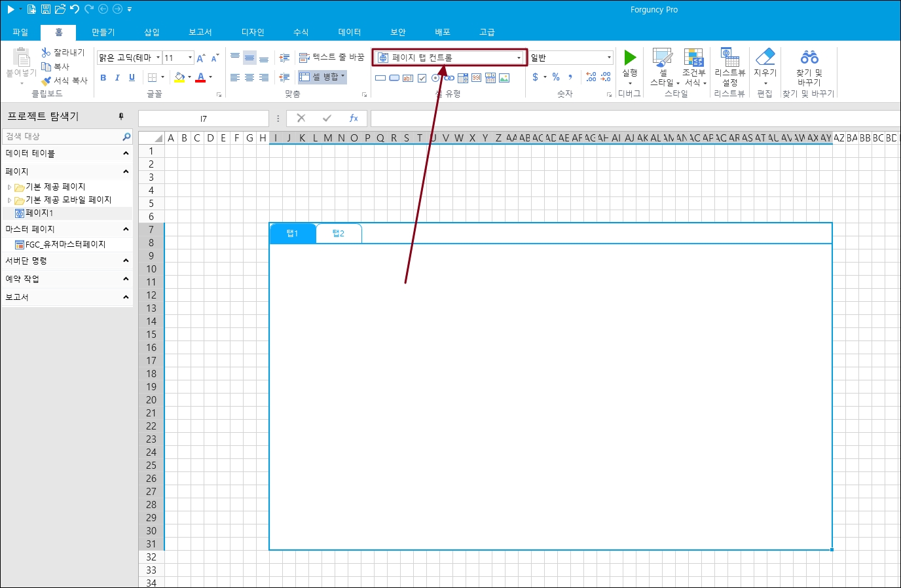Open the 일반 number format dropdown
The image size is (901, 588).
point(609,58)
